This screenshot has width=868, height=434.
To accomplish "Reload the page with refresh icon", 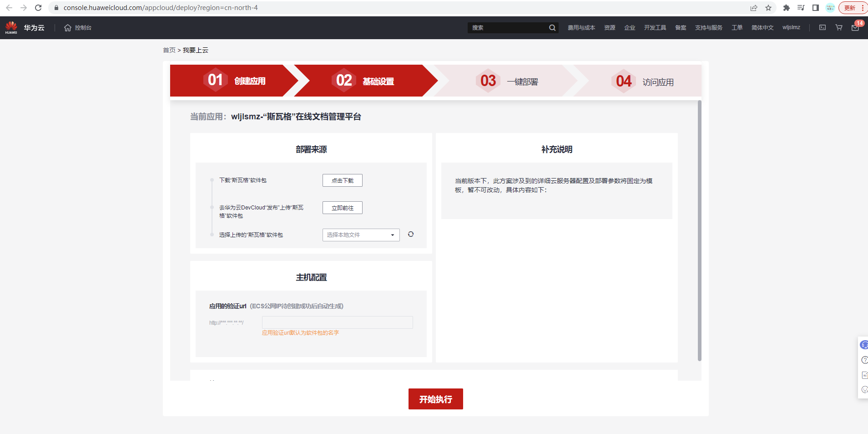I will (x=38, y=8).
